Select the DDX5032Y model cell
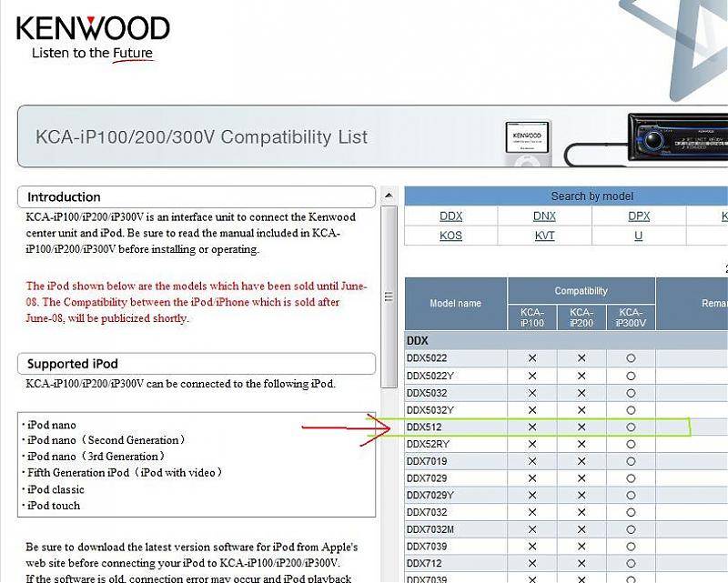 pos(456,410)
